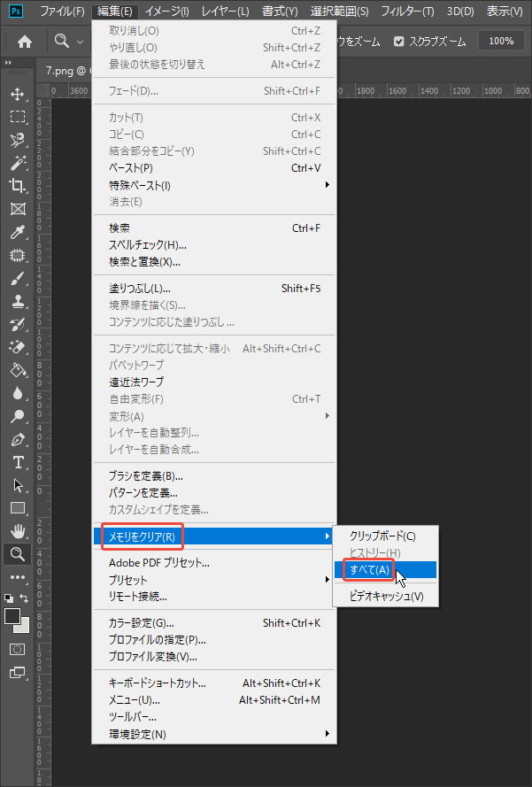Open the 3D(D) menu

(460, 11)
